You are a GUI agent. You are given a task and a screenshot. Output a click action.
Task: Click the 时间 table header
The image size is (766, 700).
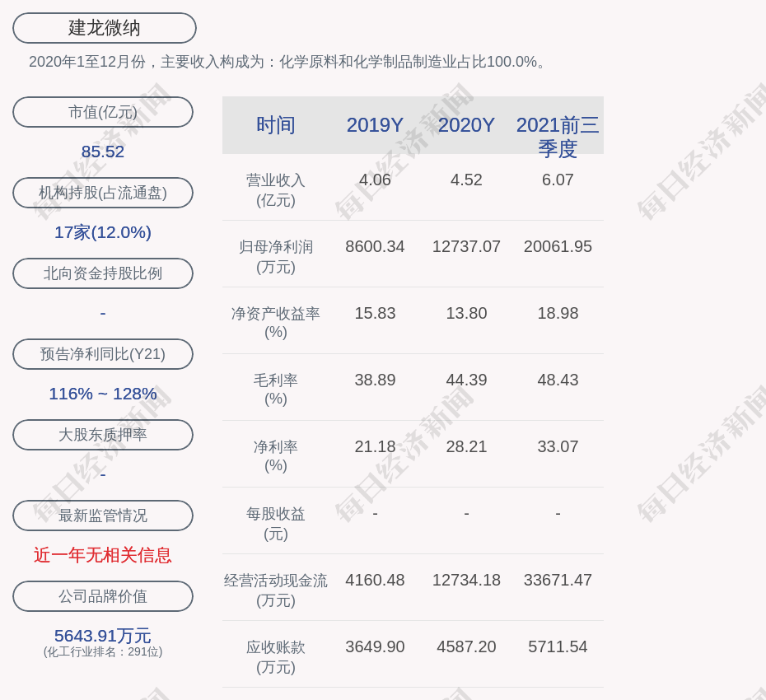[276, 125]
